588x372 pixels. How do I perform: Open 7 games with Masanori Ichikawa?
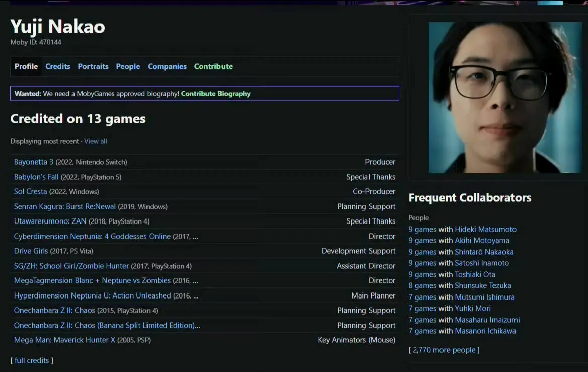(462, 331)
